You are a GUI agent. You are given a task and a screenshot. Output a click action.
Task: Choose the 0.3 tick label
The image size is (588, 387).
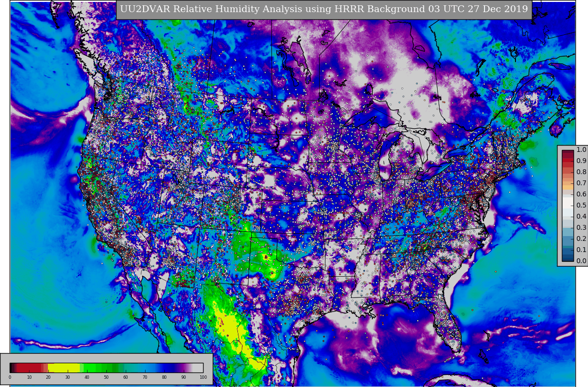(x=581, y=227)
